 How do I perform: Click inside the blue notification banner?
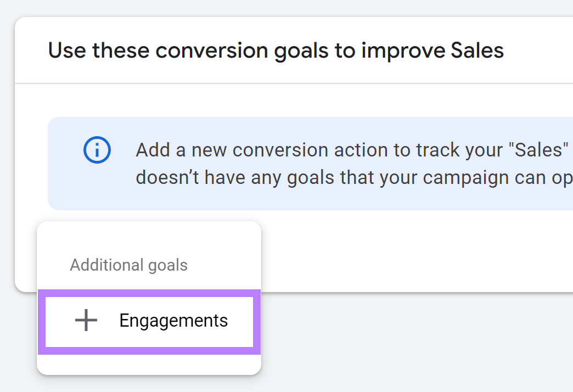click(x=329, y=163)
